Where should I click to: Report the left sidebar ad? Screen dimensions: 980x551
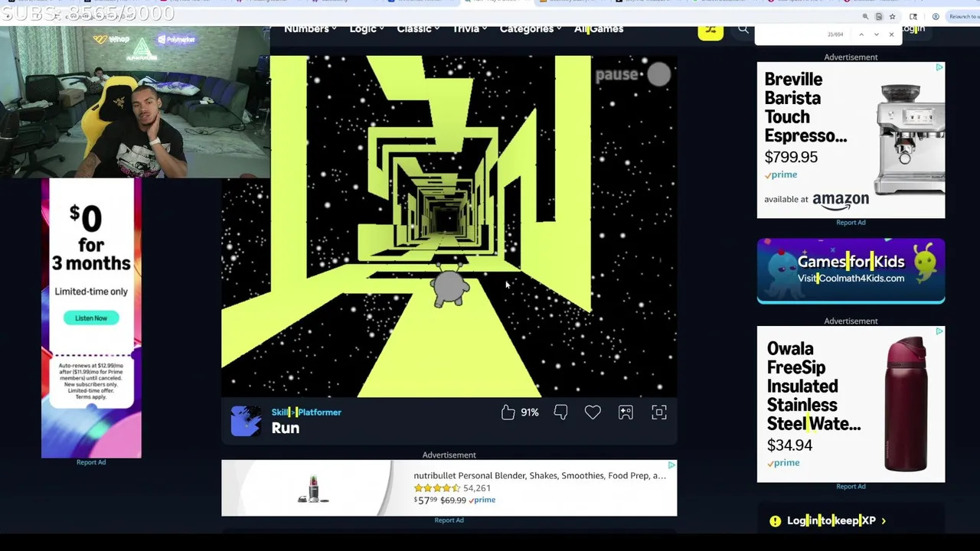click(91, 462)
